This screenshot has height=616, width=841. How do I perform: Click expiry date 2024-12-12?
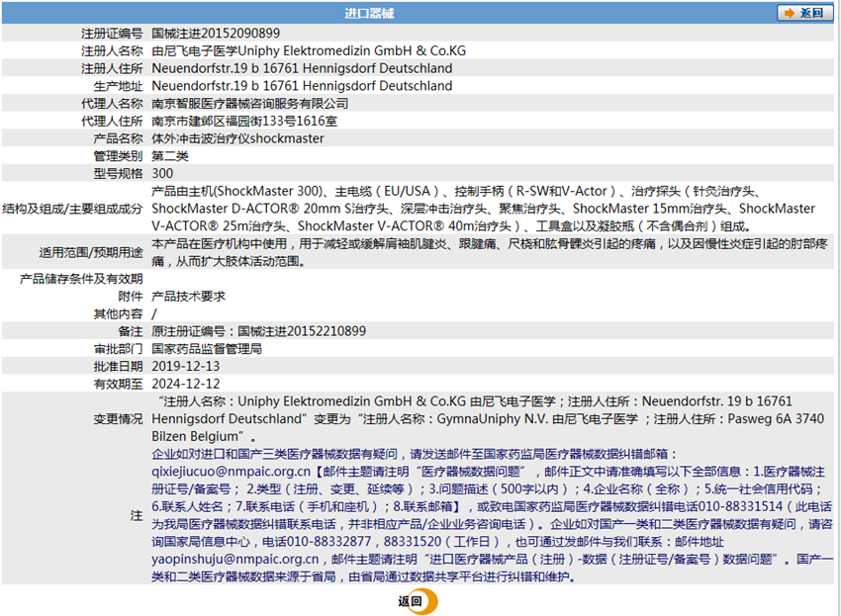[186, 384]
